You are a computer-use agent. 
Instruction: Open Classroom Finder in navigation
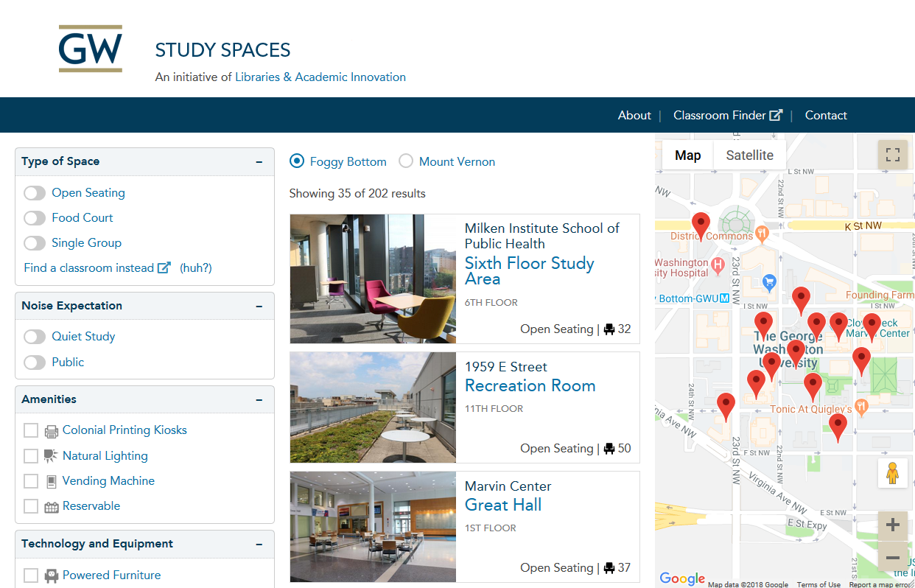pyautogui.click(x=720, y=115)
